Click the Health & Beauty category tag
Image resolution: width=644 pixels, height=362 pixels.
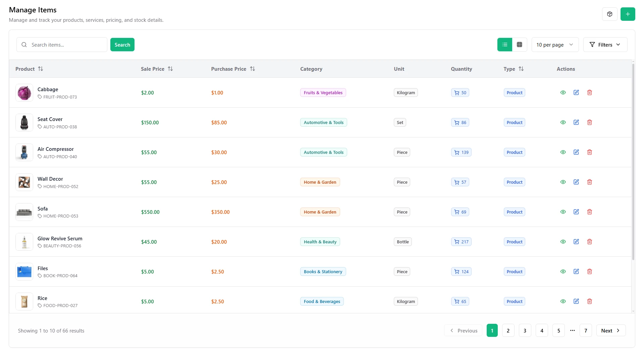pos(320,242)
